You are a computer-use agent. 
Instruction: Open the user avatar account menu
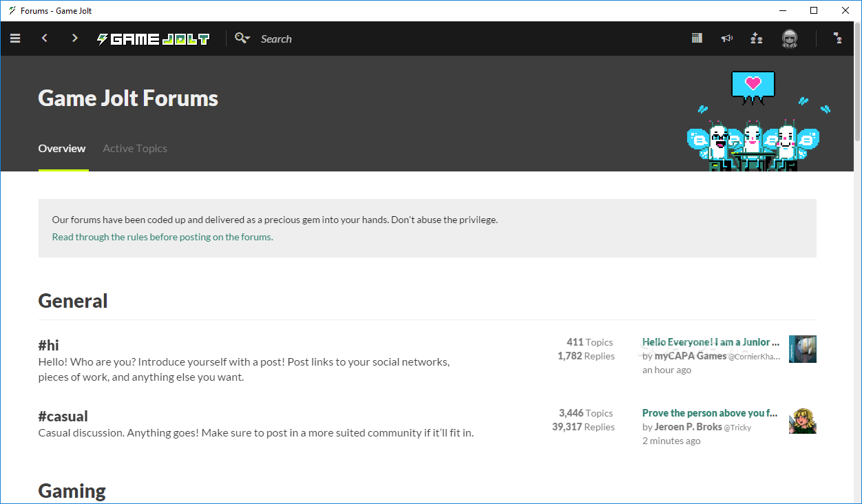(x=790, y=39)
